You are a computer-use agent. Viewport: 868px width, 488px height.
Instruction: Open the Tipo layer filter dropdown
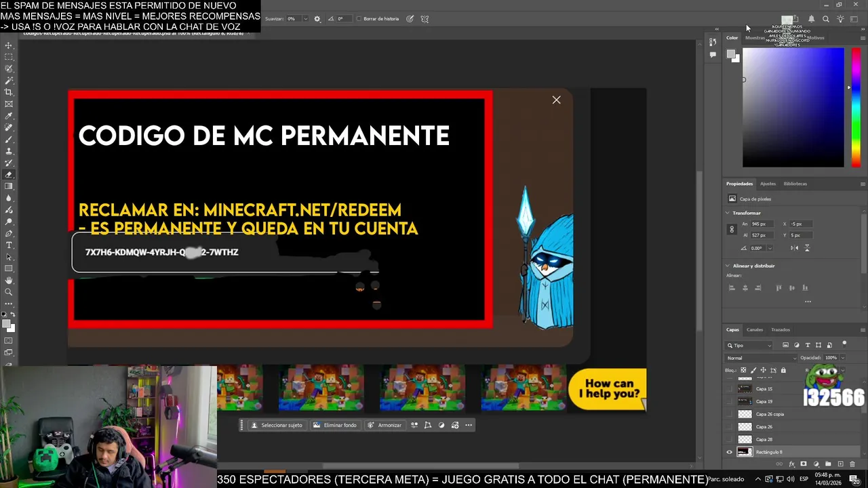(x=749, y=345)
